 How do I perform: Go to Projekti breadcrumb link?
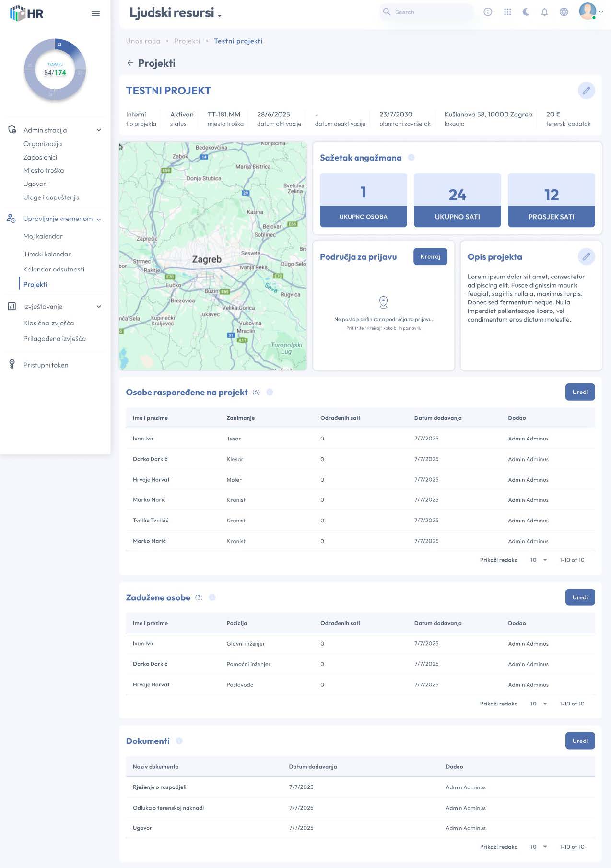click(x=187, y=41)
